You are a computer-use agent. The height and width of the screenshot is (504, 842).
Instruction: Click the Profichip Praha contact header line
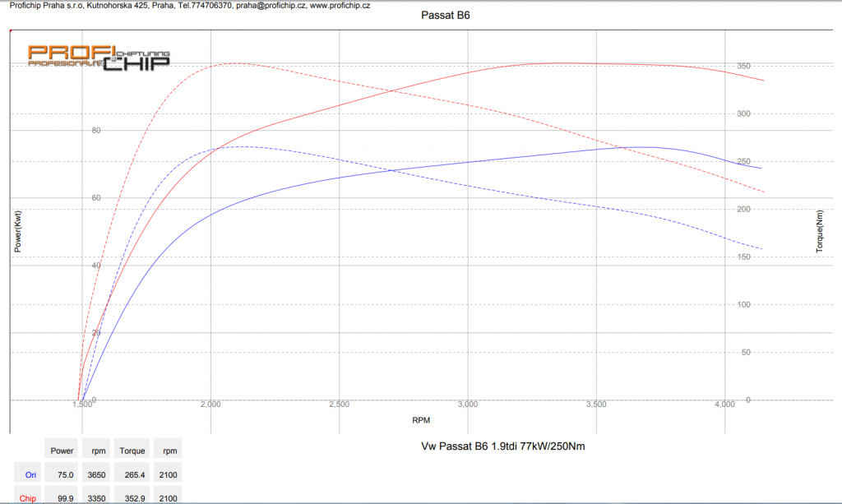(190, 6)
